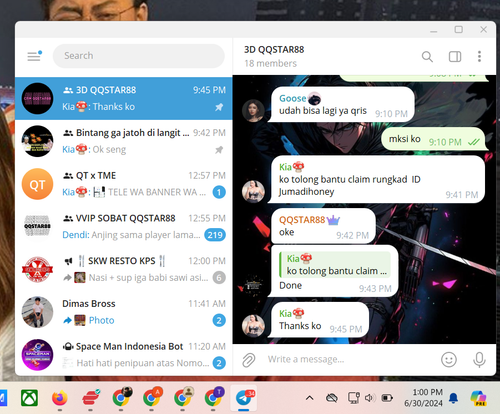Screen dimensions: 500x414
Task: Click the SKW RESTO KPS avatar
Action: pyautogui.click(x=37, y=269)
